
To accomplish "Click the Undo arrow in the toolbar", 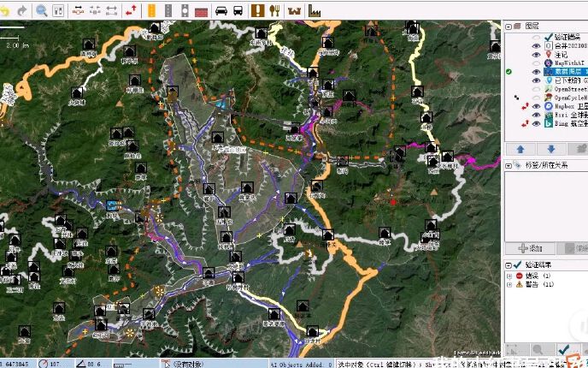I will click(4, 11).
